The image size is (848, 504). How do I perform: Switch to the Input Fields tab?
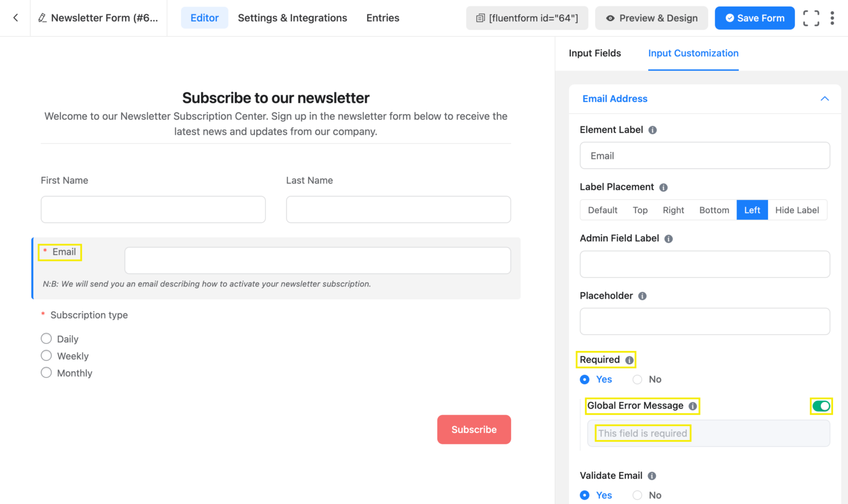[x=595, y=53]
